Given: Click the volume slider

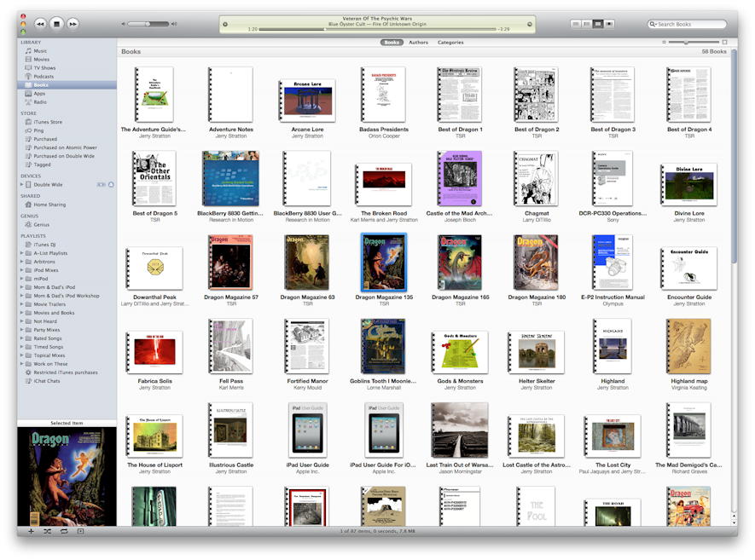Looking at the screenshot, I should coord(148,24).
